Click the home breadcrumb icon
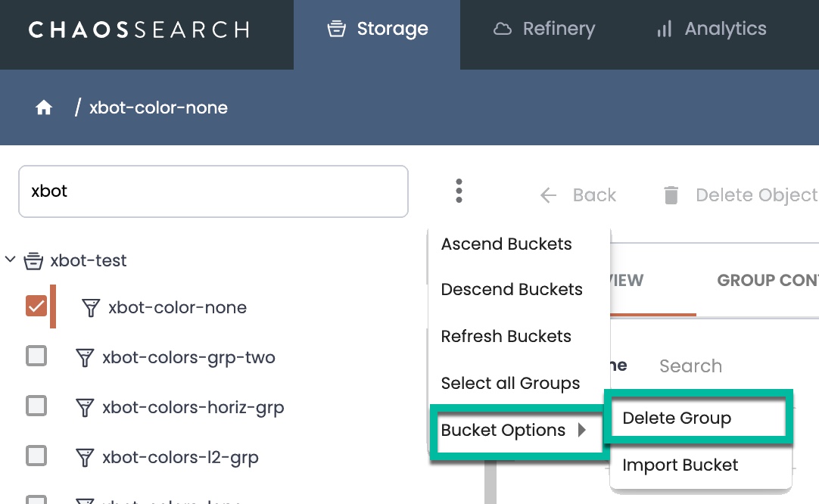Screen dimensions: 819x504 tap(44, 108)
